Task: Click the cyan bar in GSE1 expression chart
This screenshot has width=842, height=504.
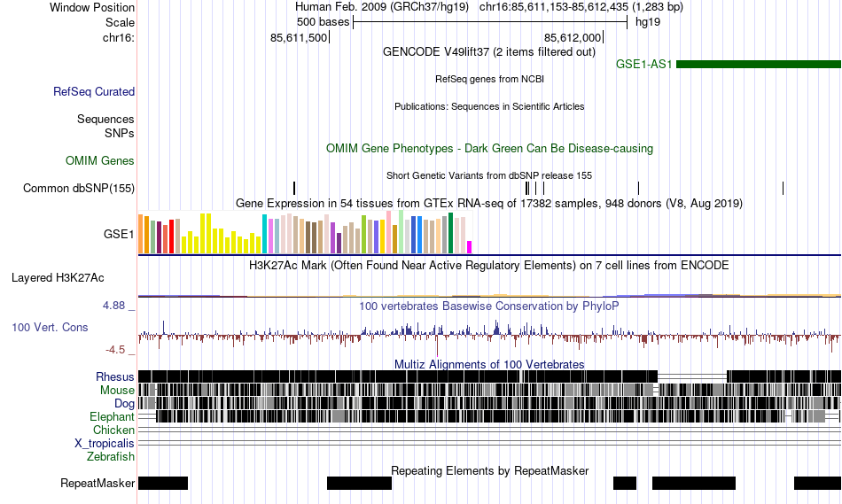Action: pyautogui.click(x=264, y=234)
